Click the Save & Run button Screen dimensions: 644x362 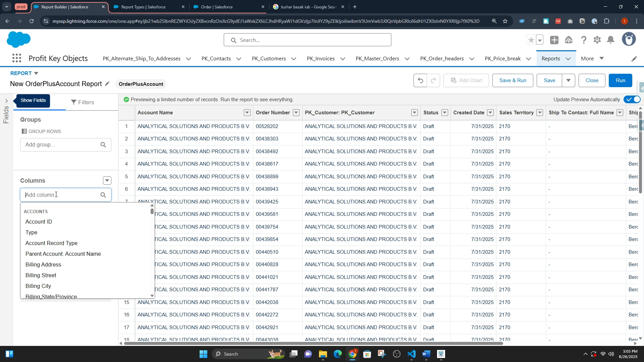click(513, 80)
